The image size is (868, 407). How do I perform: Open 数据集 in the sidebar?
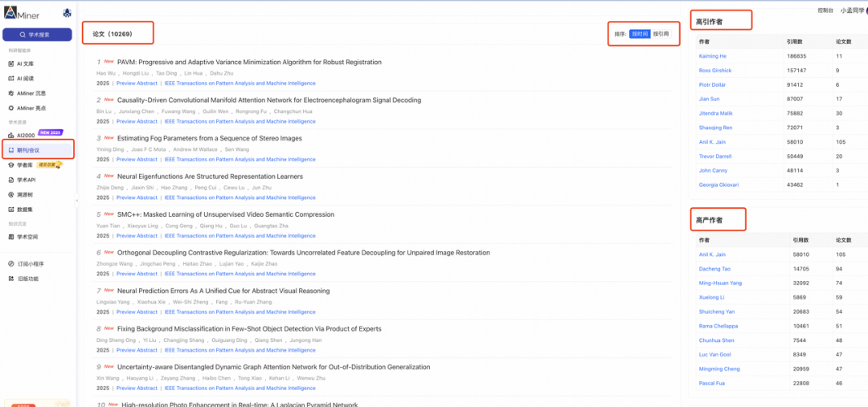pyautogui.click(x=23, y=210)
